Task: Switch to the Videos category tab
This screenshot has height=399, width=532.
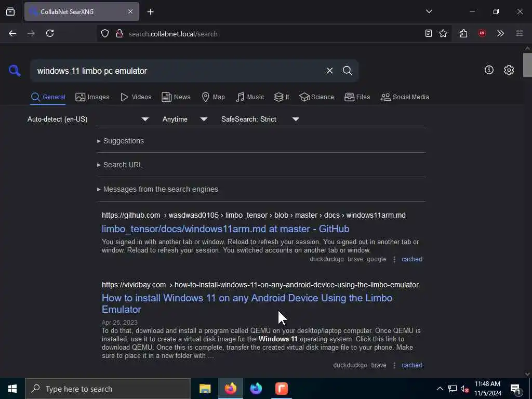Action: click(x=136, y=97)
